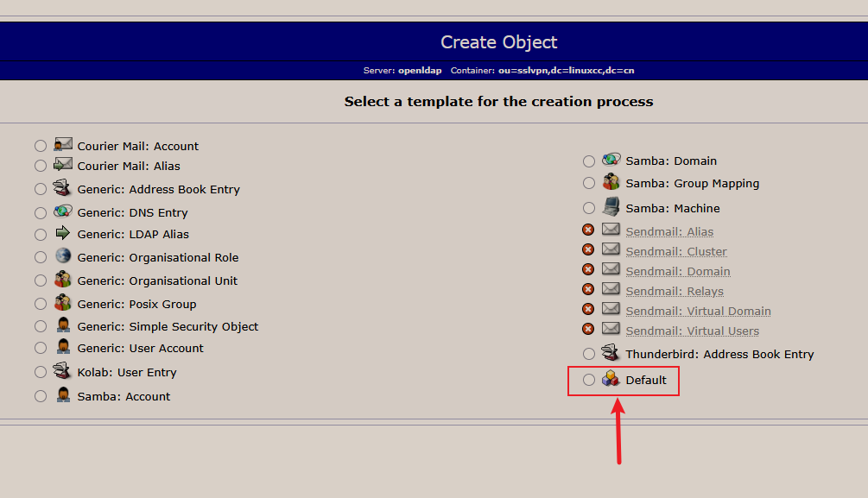Click the Samba: Group Mapping icon
This screenshot has height=498, width=868.
[611, 181]
